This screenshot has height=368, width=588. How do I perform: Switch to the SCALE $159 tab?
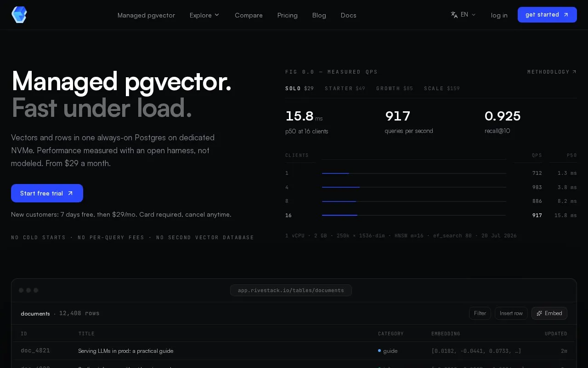pos(442,88)
